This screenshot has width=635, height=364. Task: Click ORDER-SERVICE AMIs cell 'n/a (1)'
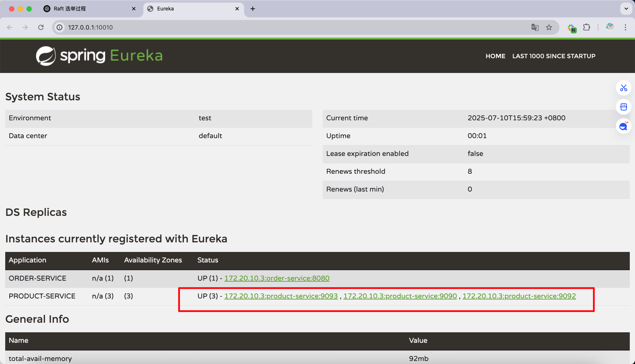[x=103, y=278]
